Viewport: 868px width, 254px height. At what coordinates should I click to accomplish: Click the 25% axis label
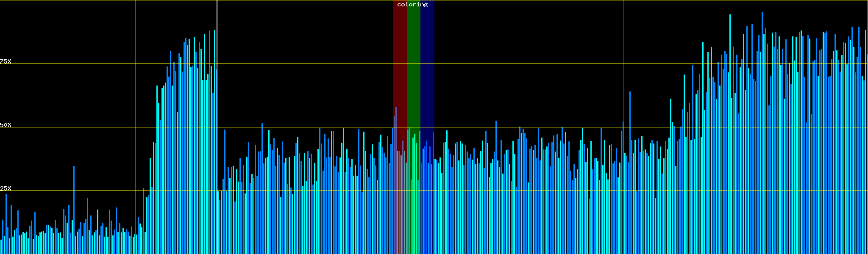(x=6, y=188)
